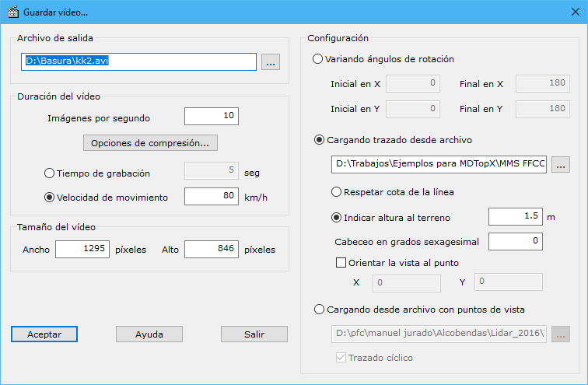Image resolution: width=588 pixels, height=385 pixels.
Task: Edit Imágenes por segundo value
Action: coord(212,116)
